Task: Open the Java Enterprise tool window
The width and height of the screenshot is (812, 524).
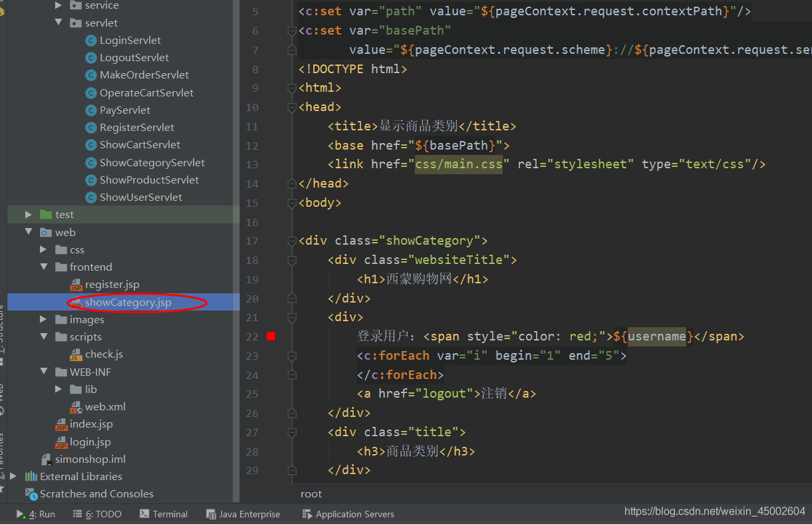Action: (243, 514)
